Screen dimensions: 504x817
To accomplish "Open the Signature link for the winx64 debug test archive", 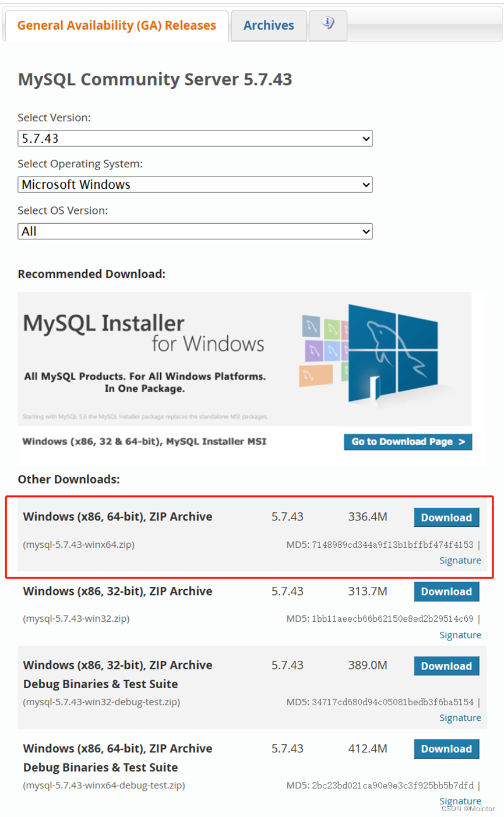I will [x=460, y=801].
